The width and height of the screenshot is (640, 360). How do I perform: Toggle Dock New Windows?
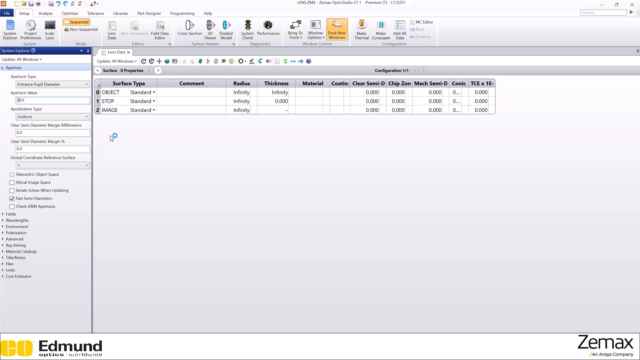[x=337, y=29]
